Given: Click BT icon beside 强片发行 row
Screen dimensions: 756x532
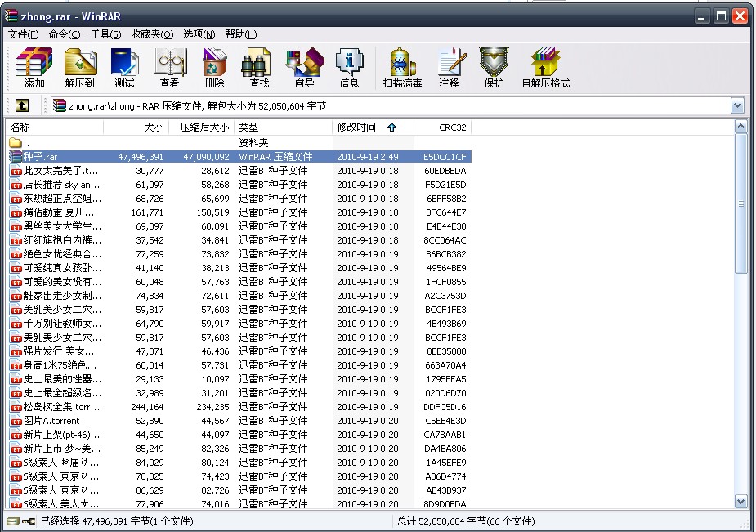Looking at the screenshot, I should pyautogui.click(x=16, y=351).
